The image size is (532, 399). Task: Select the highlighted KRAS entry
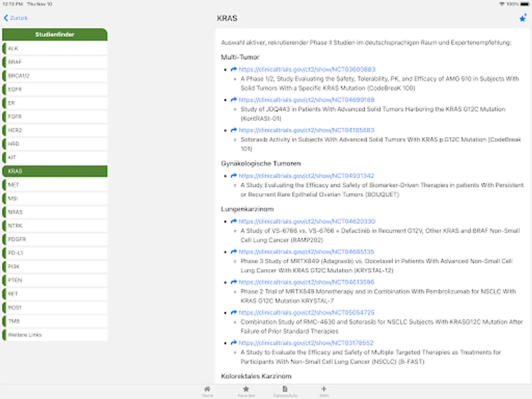point(55,171)
